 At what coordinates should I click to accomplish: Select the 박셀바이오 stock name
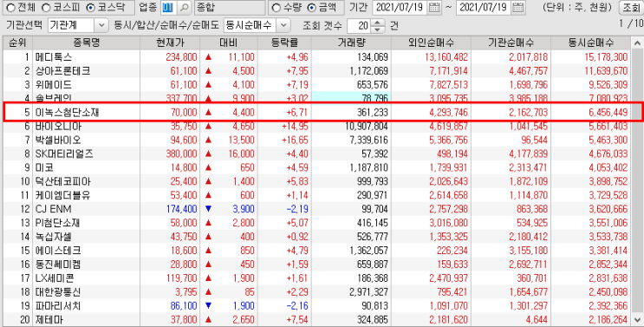point(58,141)
